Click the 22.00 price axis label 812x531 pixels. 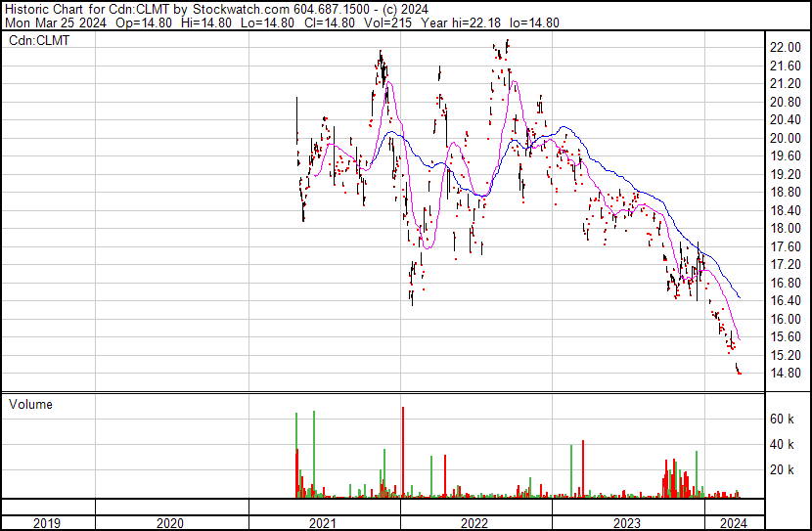pos(785,47)
